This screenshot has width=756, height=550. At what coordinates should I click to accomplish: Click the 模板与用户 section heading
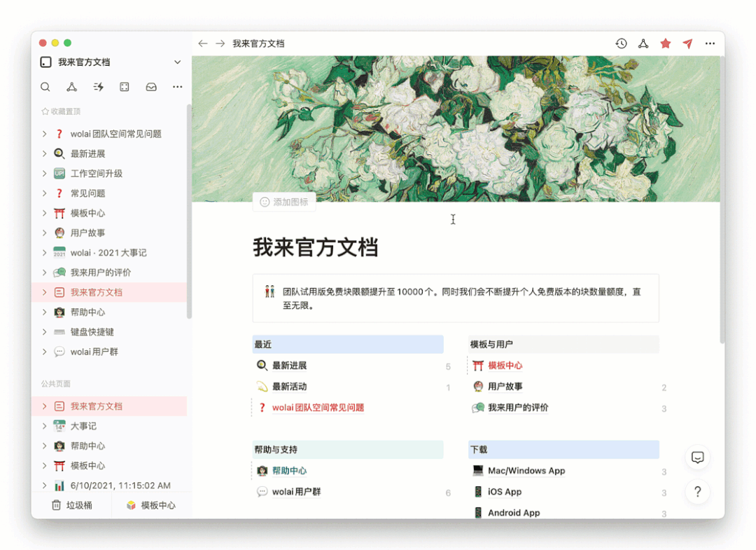pos(563,345)
